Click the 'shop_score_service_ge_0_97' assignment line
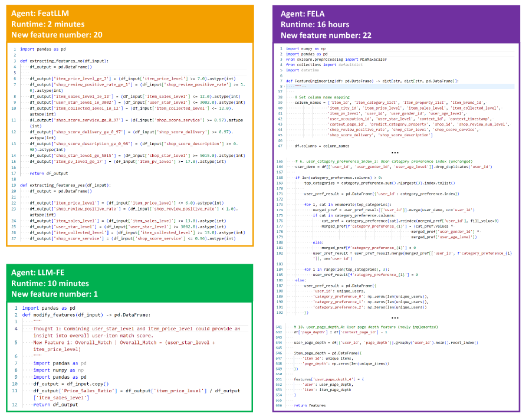The image size is (529, 420). (x=136, y=123)
